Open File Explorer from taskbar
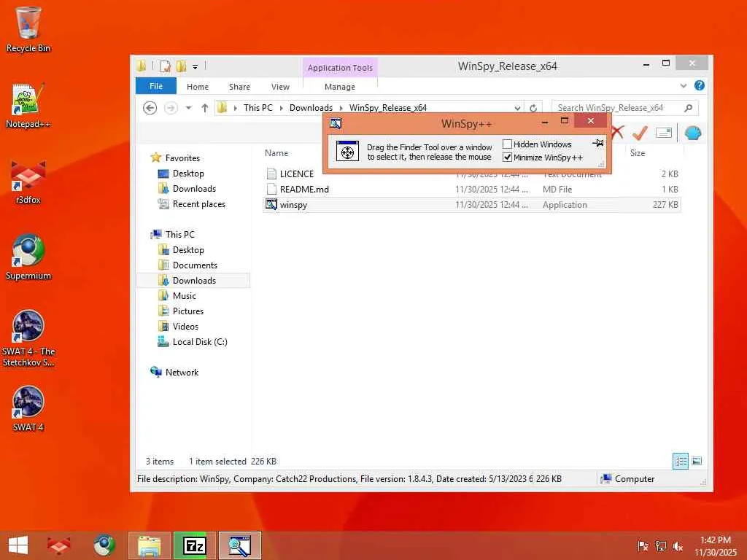The width and height of the screenshot is (747, 560). [149, 545]
